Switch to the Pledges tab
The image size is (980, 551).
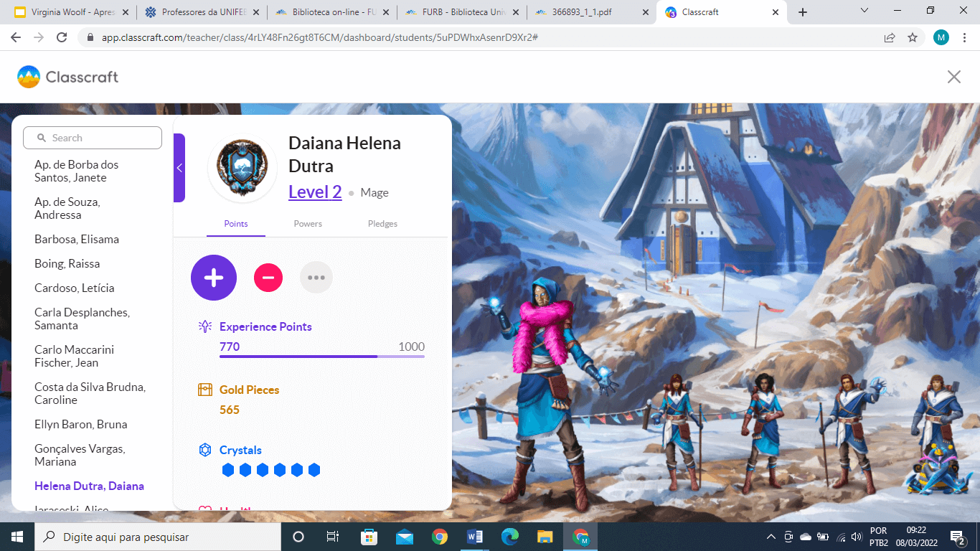tap(382, 224)
